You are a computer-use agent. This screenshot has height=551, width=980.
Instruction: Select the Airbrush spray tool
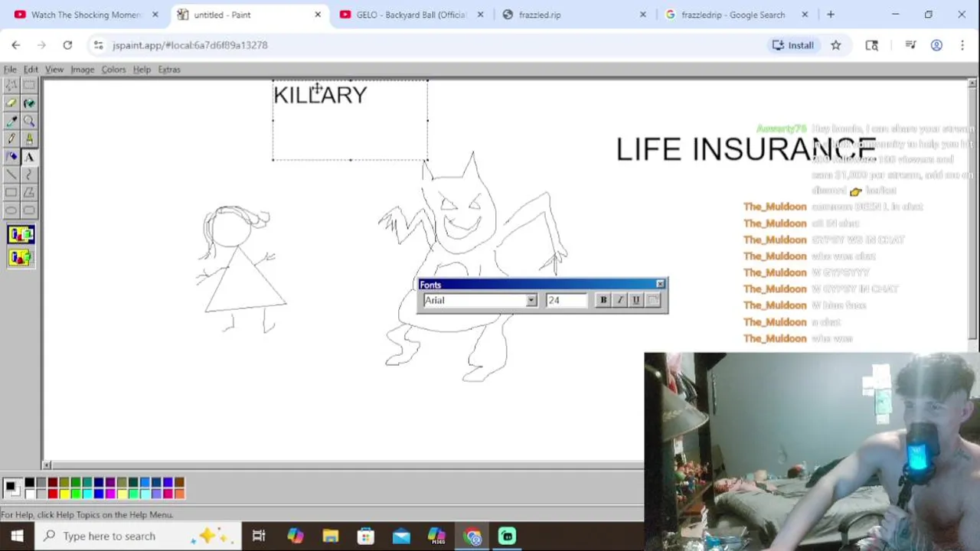coord(11,156)
